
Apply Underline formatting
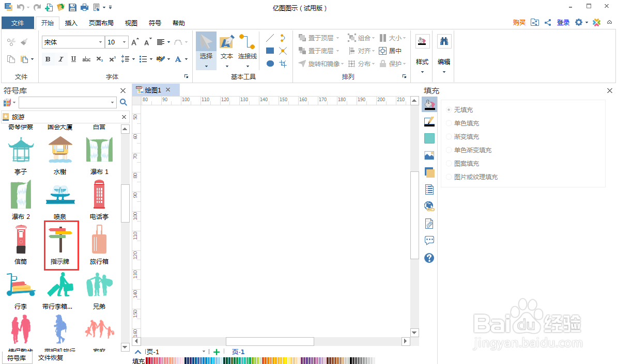coord(73,59)
